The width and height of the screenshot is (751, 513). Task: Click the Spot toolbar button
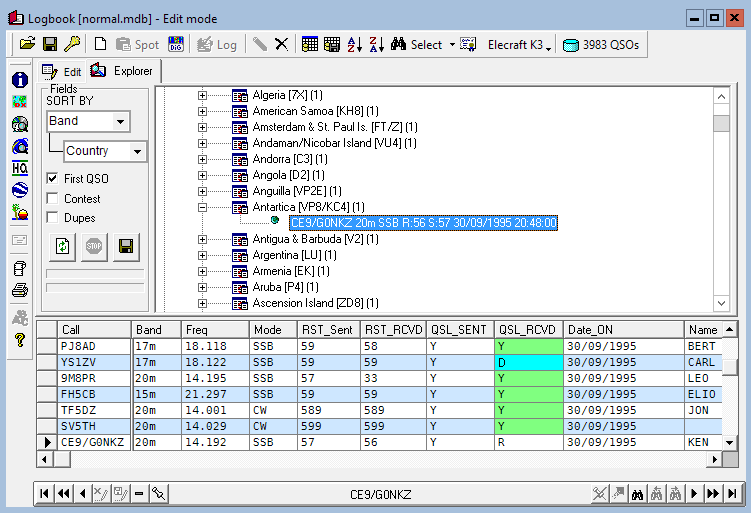[x=137, y=45]
